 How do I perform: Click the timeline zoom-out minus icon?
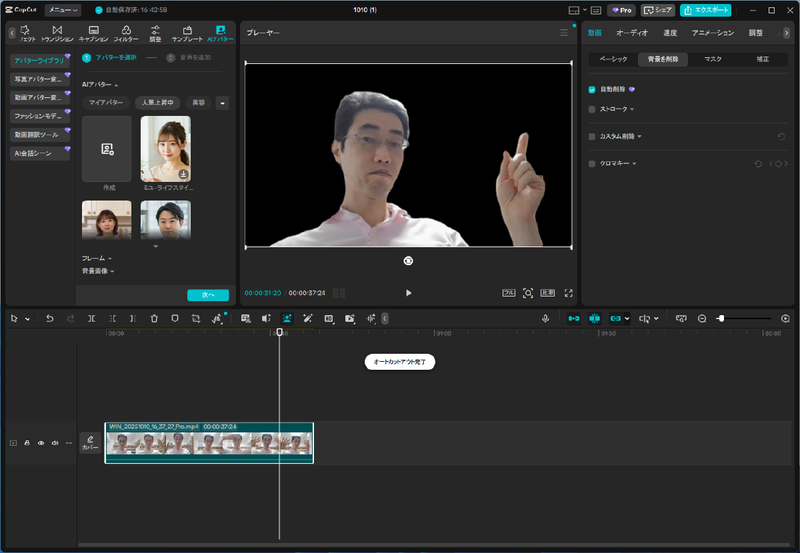702,318
